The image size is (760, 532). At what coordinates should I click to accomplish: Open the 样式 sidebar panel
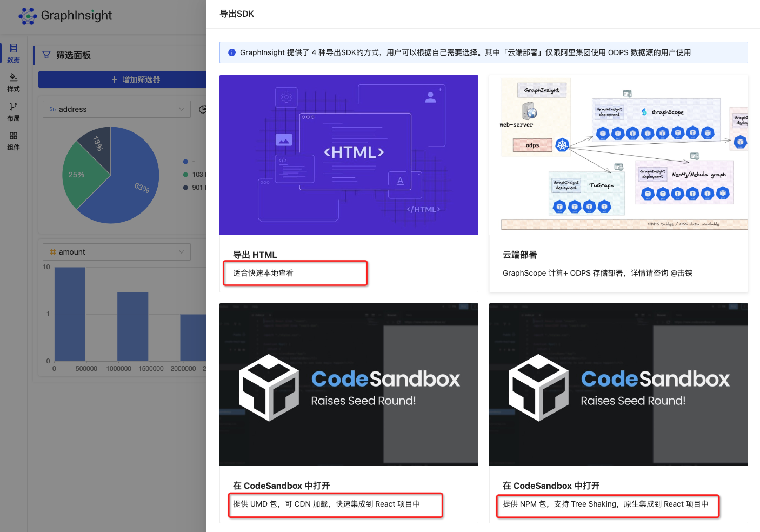pyautogui.click(x=14, y=83)
